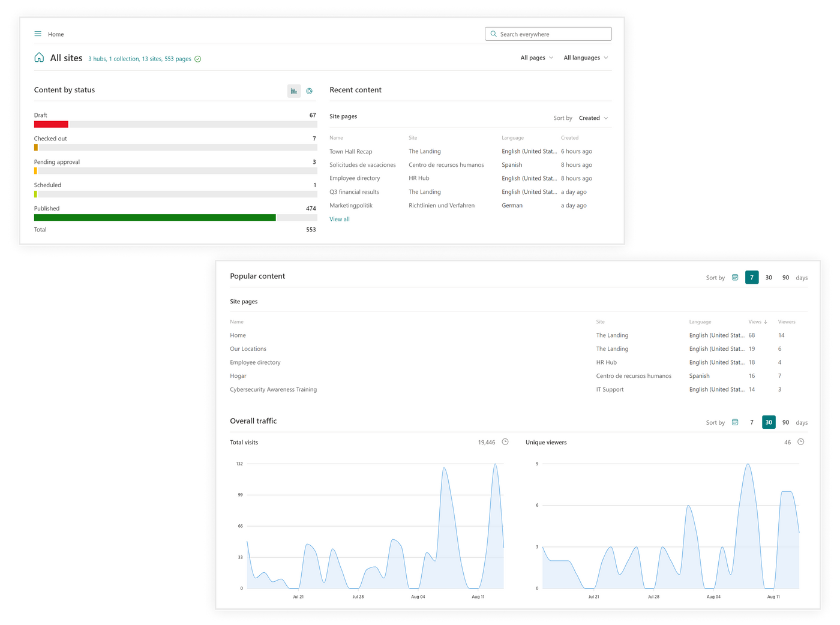Click the All sites home icon

coord(39,58)
